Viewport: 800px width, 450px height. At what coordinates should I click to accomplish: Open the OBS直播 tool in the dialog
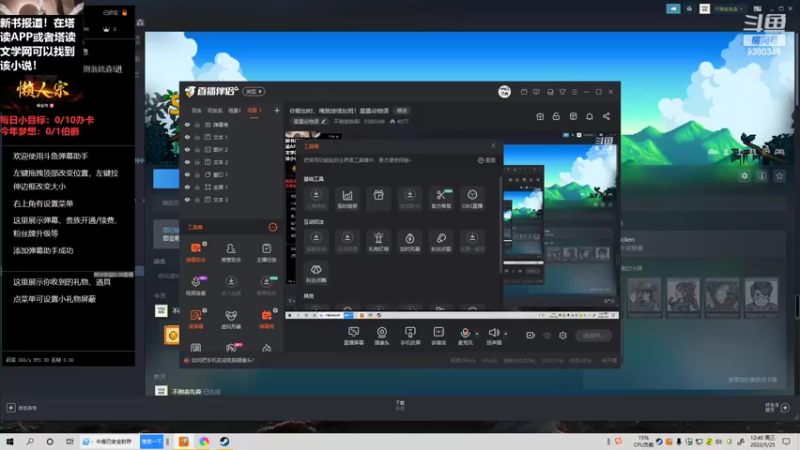472,198
